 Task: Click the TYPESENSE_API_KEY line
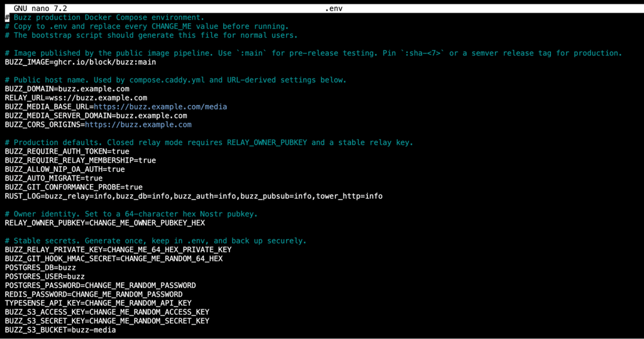tap(98, 303)
